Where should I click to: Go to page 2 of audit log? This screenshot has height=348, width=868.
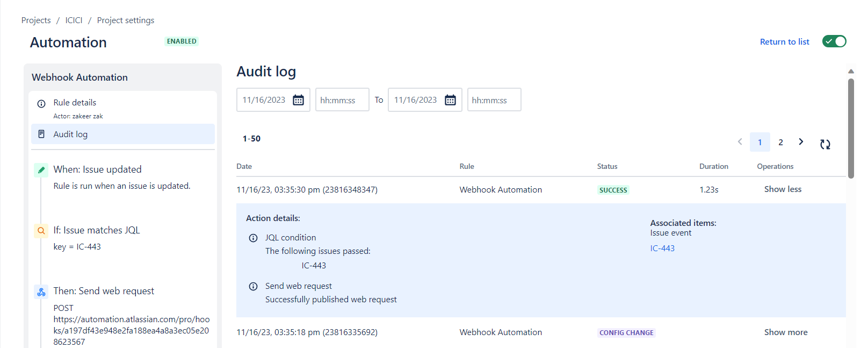[780, 142]
